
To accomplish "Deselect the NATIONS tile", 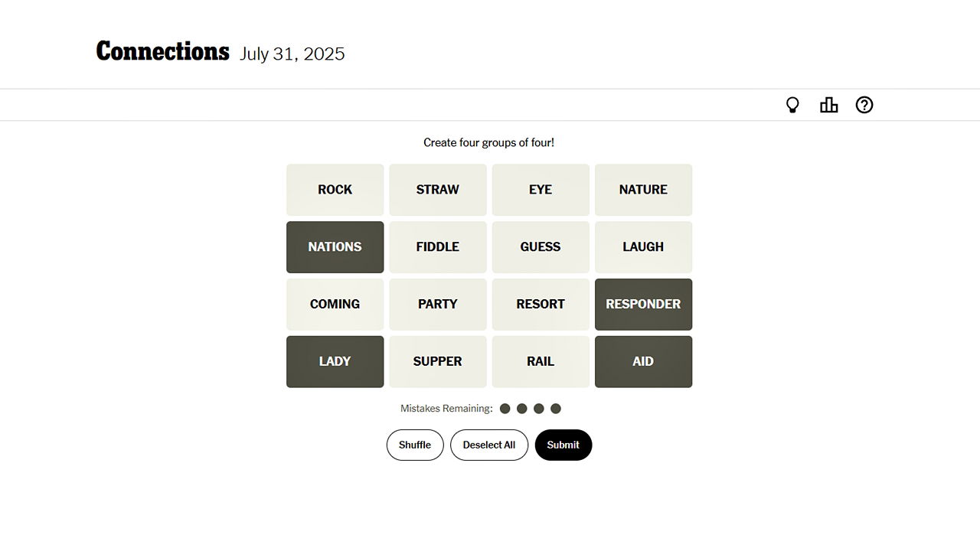I will [335, 247].
